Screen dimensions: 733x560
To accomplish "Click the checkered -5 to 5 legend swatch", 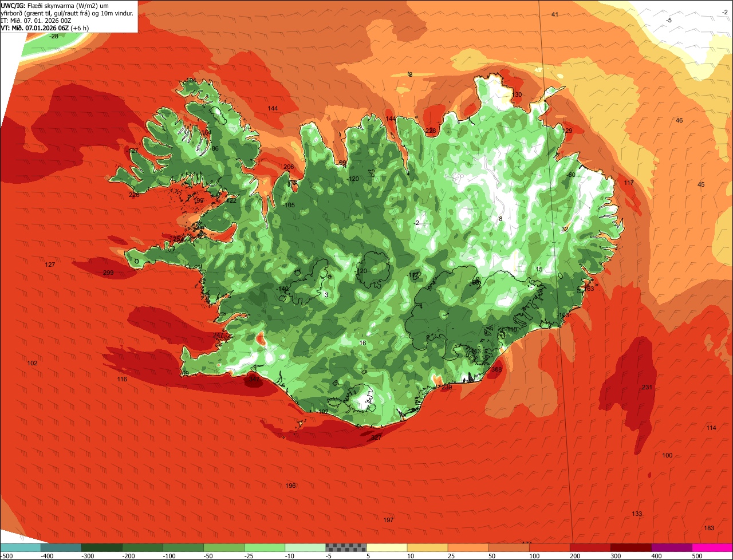I will click(x=346, y=547).
